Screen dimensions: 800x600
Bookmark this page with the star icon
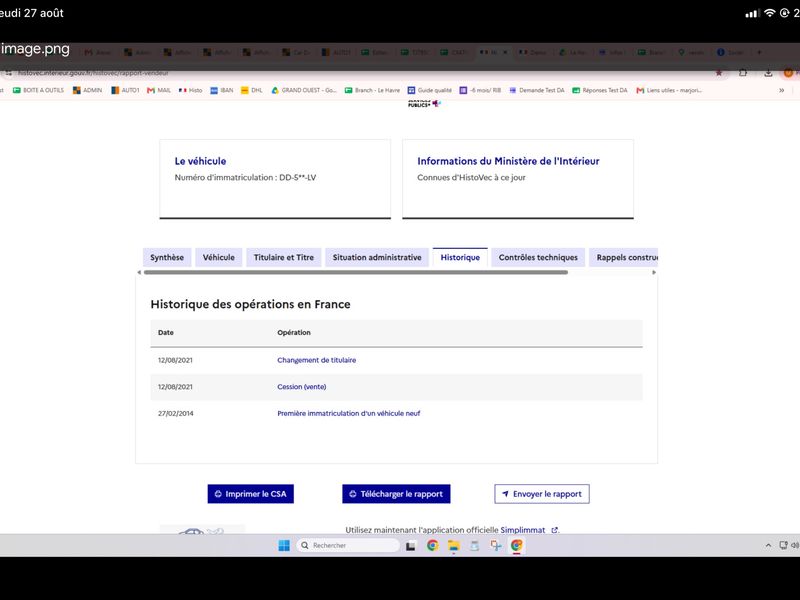(x=719, y=73)
